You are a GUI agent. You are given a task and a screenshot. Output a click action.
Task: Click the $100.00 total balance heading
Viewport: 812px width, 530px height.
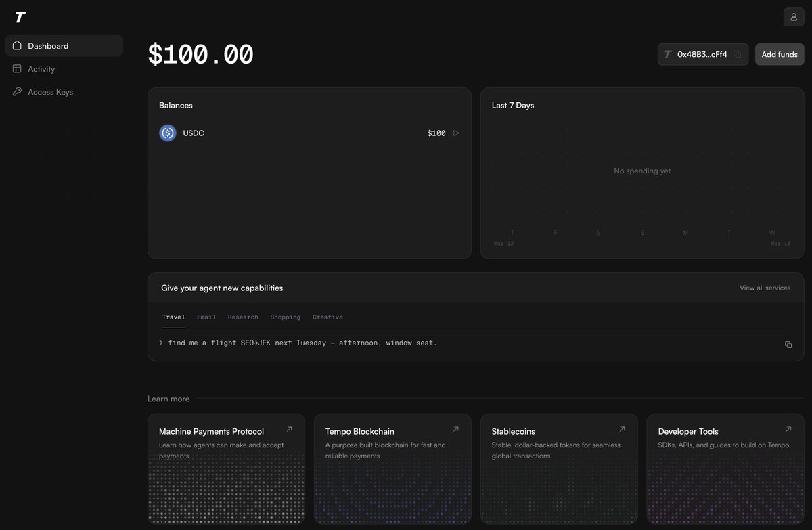tap(201, 55)
